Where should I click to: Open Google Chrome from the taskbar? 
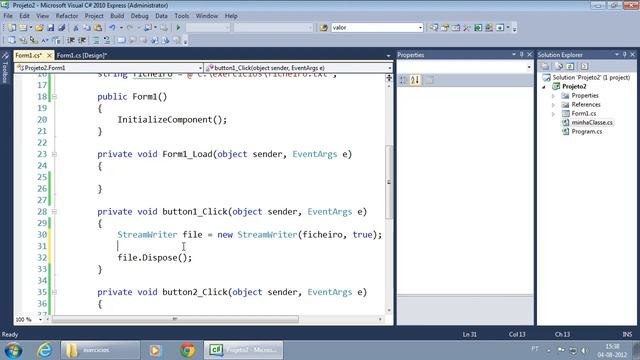[188, 350]
